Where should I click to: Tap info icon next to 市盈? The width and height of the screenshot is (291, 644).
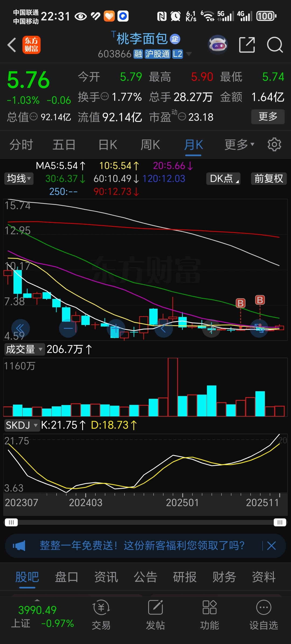click(182, 117)
